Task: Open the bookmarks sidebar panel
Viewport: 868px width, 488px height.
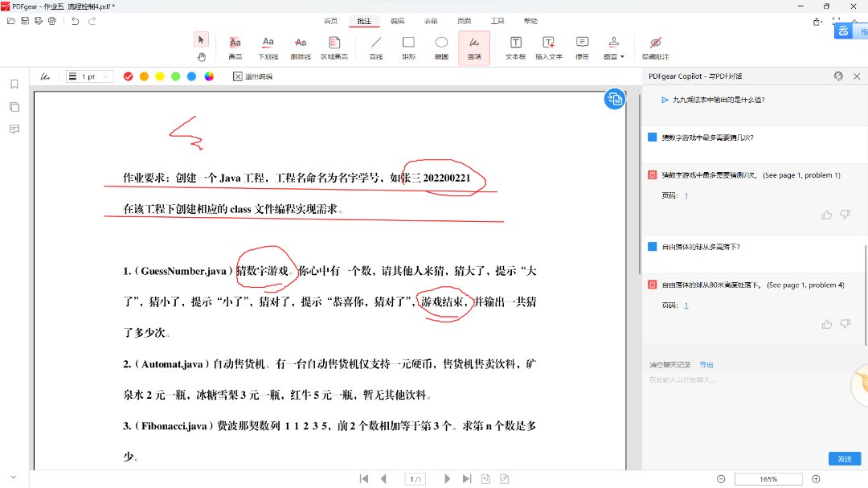Action: (14, 84)
